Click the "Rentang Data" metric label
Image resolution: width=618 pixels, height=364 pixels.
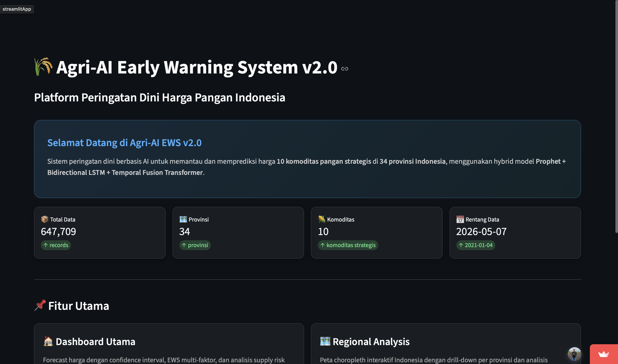pos(482,220)
